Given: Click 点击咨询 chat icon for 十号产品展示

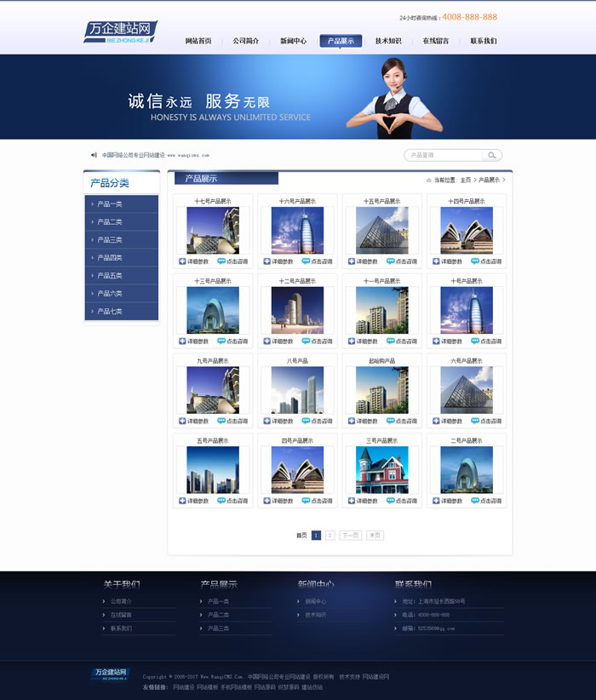Looking at the screenshot, I should pyautogui.click(x=475, y=341).
